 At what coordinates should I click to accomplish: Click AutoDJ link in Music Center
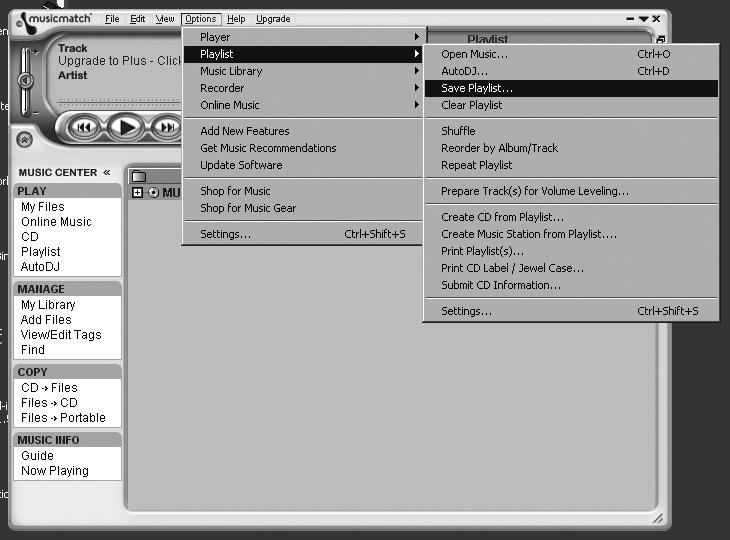click(40, 267)
